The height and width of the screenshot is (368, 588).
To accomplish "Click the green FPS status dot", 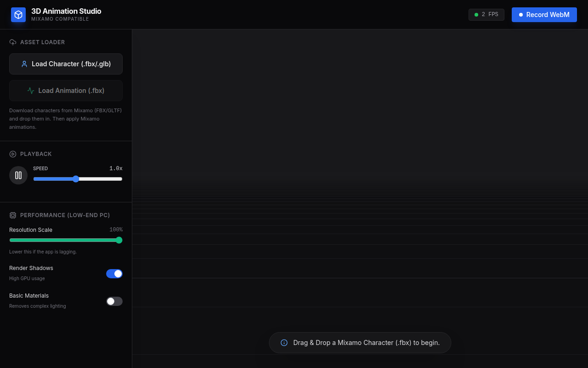I will click(476, 15).
